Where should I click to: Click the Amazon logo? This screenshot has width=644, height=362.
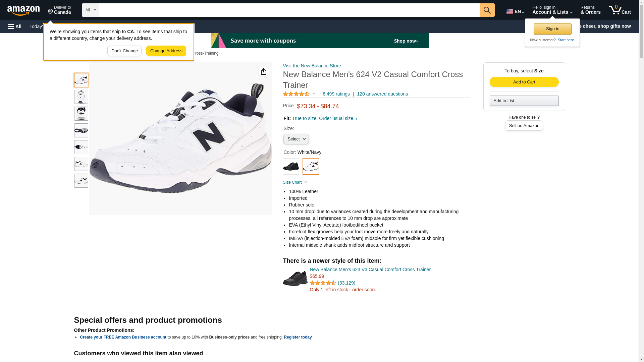23,11
